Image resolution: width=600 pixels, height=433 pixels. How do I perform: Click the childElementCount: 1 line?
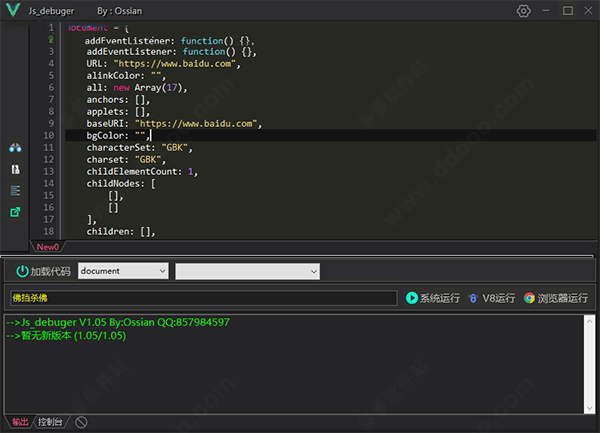[x=142, y=171]
